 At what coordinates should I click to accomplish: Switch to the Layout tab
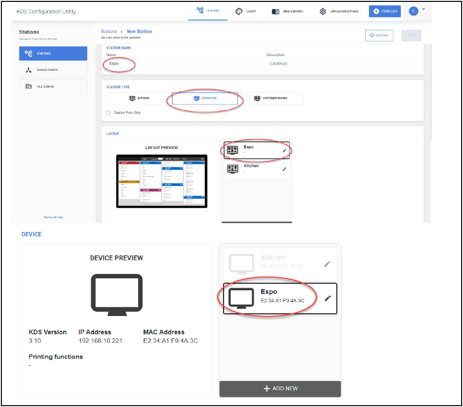click(x=246, y=11)
